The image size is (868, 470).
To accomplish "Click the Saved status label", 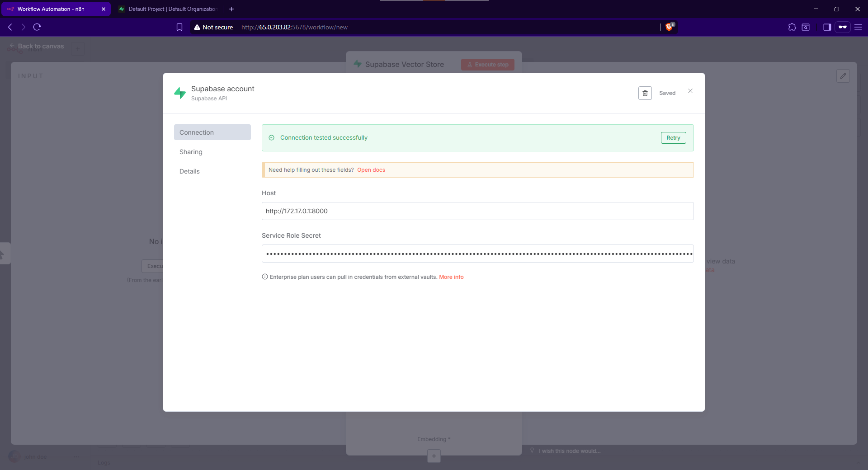I will (x=667, y=93).
